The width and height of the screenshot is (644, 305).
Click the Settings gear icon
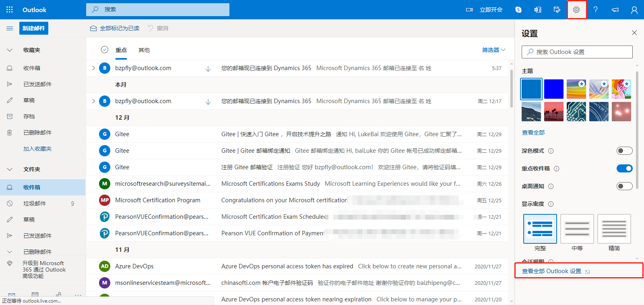pos(576,10)
